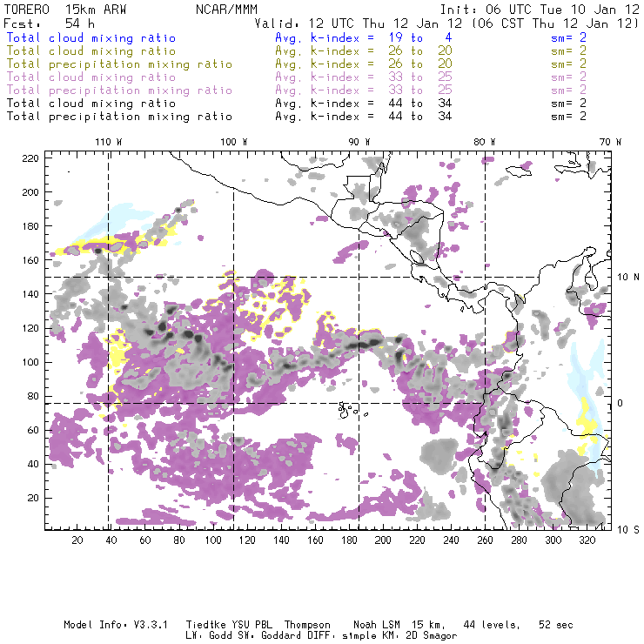Screen dimensions: 644x644
Task: Click "Avg. k-index = 26 to 20" in olive precipitation row
Action: [364, 64]
